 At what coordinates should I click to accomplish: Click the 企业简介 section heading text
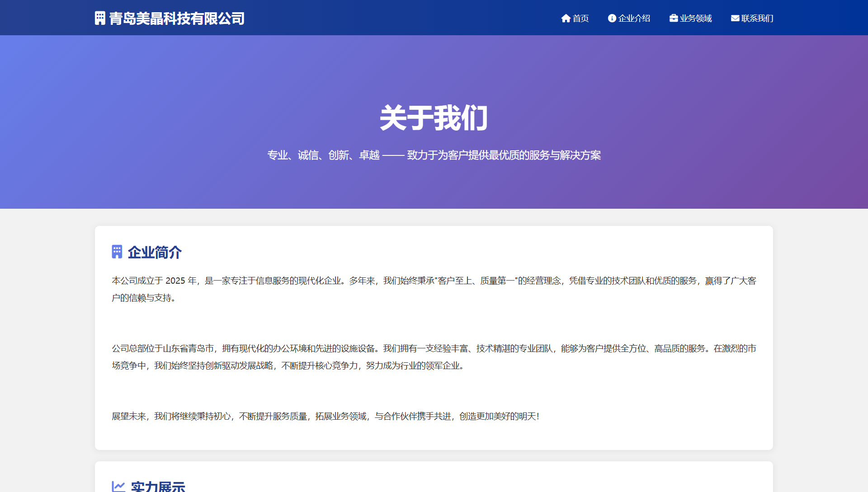point(155,252)
